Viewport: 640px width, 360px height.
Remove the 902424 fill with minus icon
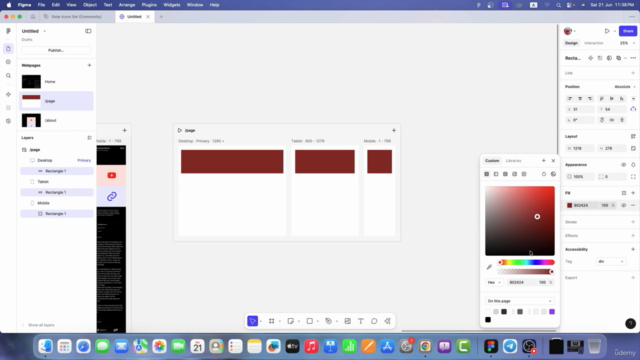(x=633, y=205)
